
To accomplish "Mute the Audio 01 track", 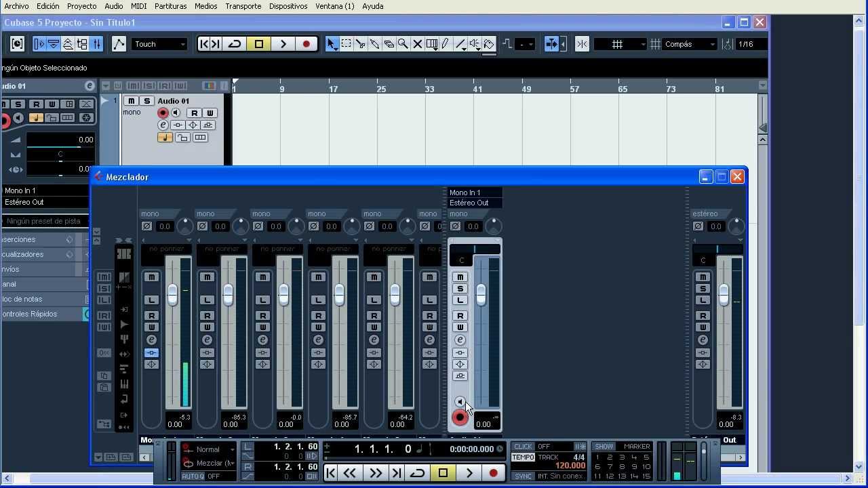I will pyautogui.click(x=132, y=101).
